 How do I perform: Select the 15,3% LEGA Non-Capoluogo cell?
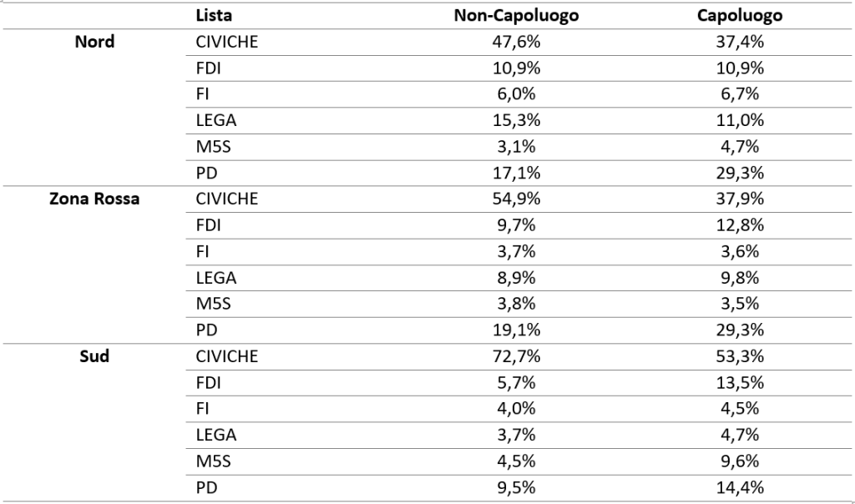coord(516,120)
